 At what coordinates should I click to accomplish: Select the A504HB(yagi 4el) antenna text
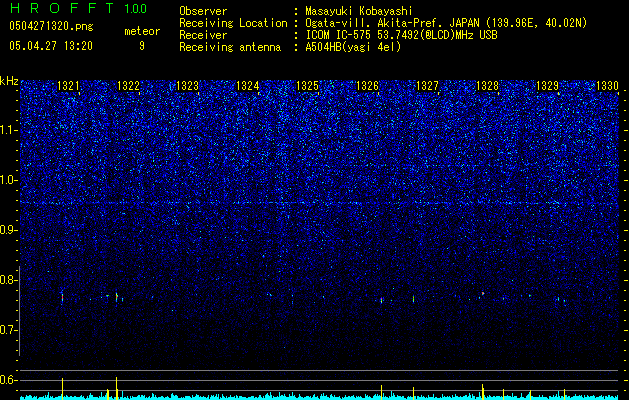[x=353, y=47]
